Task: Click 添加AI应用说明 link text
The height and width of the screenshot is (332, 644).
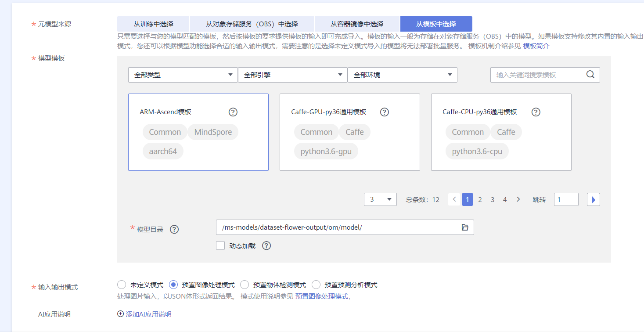Action: 149,314
